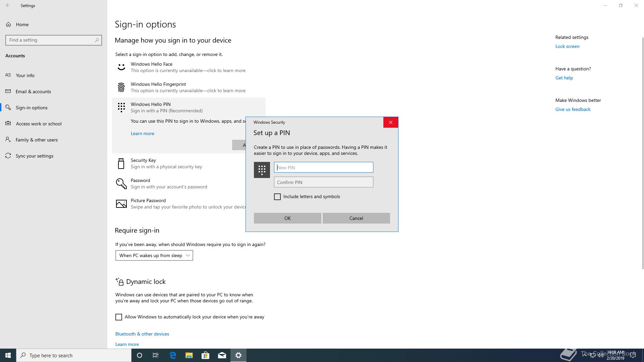Click the Security Key USB icon
This screenshot has width=644, height=362.
(121, 164)
